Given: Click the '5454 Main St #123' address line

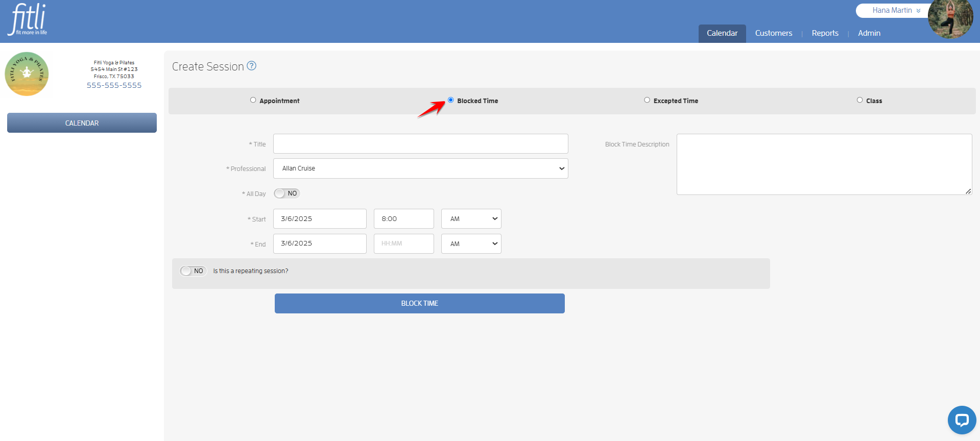Looking at the screenshot, I should 114,69.
